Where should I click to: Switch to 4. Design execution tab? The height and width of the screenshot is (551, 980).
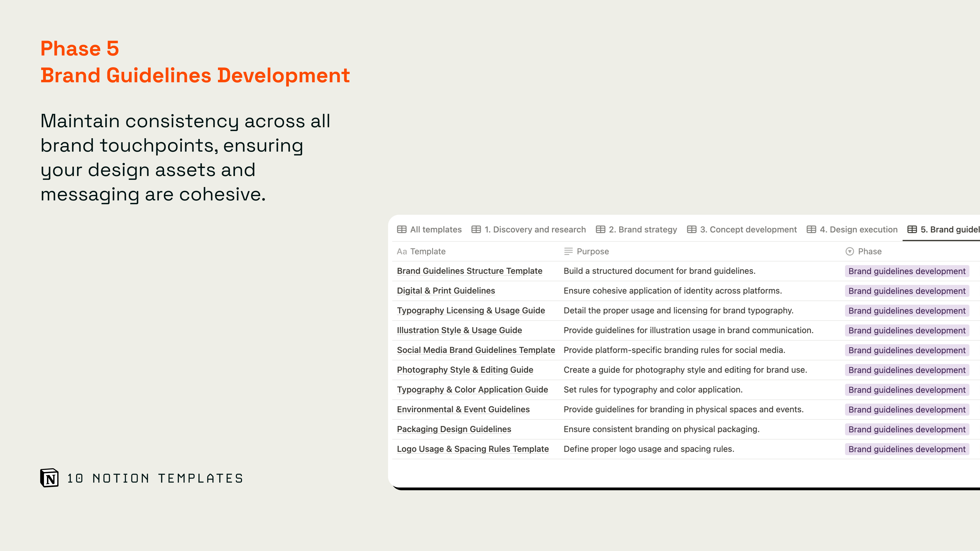858,229
